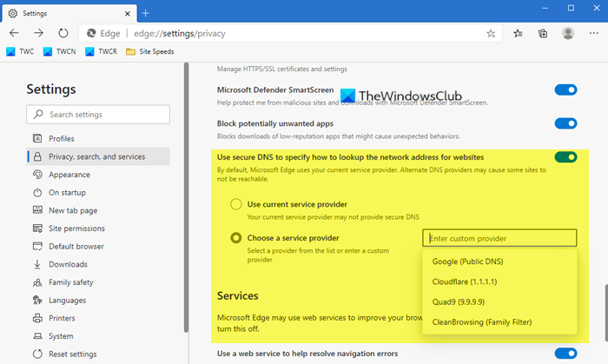Open the Settings and more ellipsis menu
This screenshot has height=364, width=608.
tap(593, 33)
